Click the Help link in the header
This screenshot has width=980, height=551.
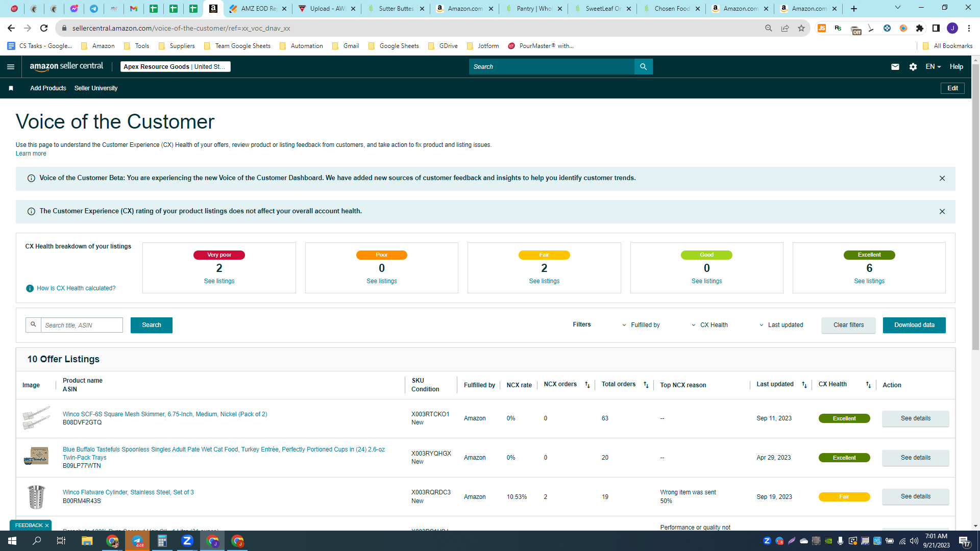tap(956, 67)
